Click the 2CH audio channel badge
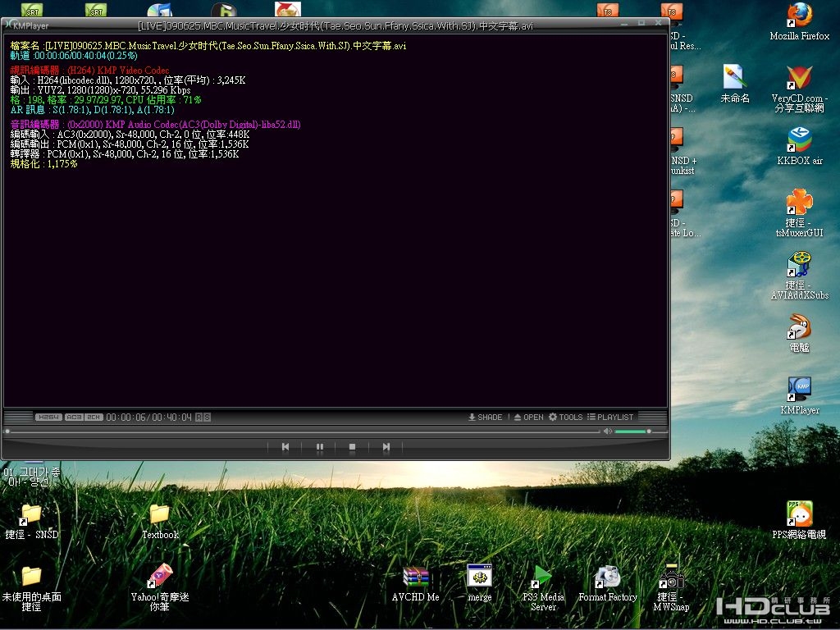840x630 pixels. tap(94, 418)
